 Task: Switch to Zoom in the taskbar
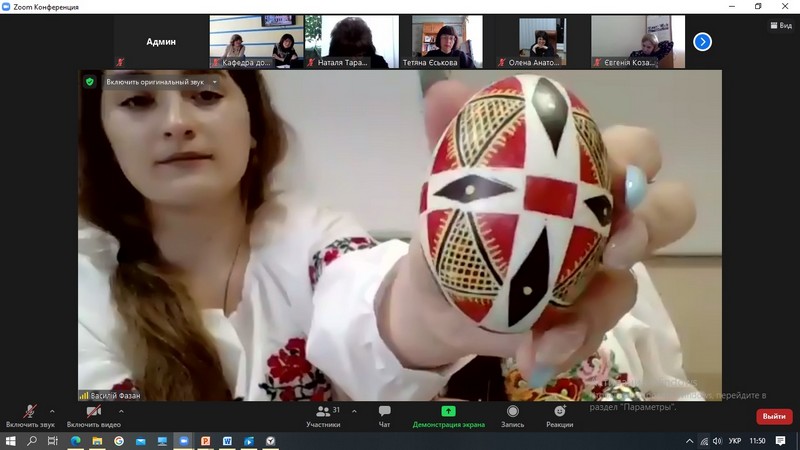[184, 441]
